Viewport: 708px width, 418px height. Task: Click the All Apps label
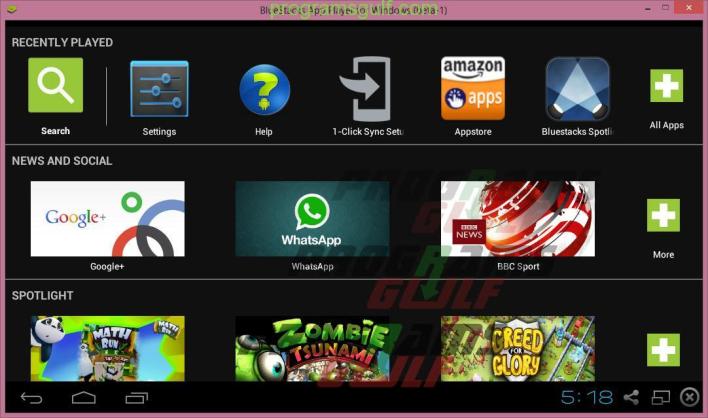tap(666, 125)
